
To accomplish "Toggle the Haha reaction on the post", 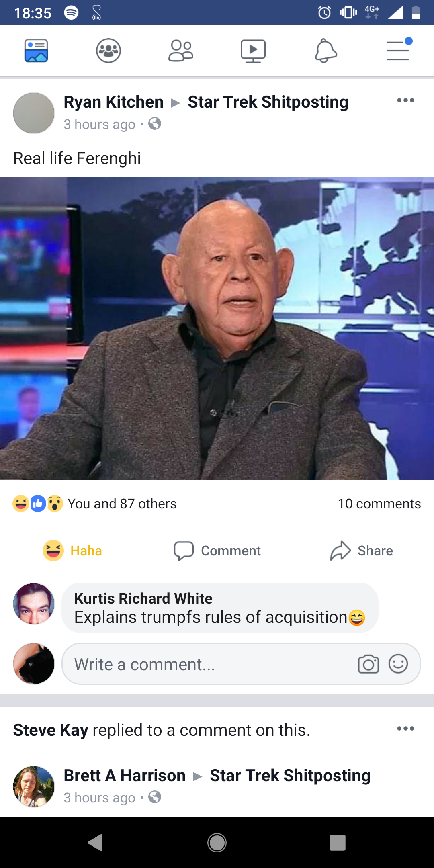I will tap(72, 551).
